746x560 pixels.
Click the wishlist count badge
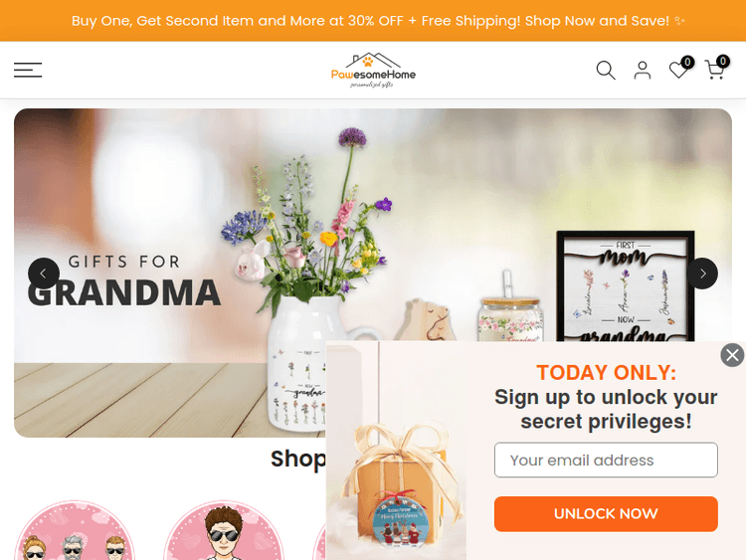click(687, 62)
